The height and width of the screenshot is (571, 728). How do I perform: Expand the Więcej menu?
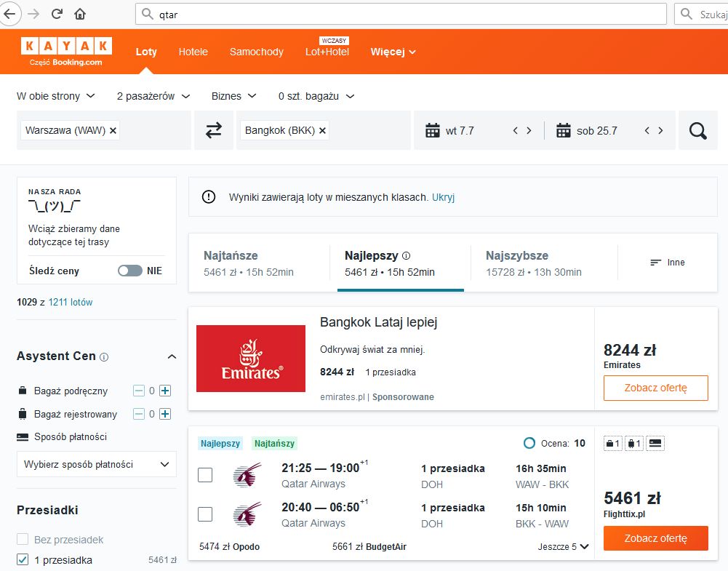pos(393,52)
